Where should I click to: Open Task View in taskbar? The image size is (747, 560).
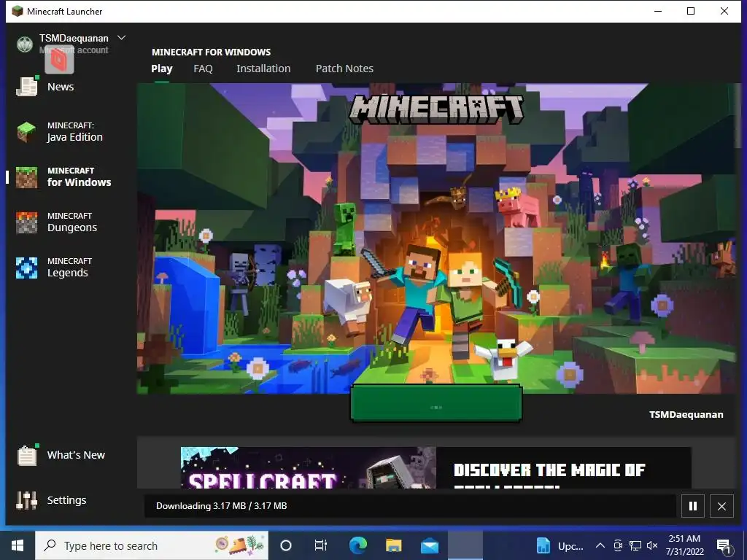(x=321, y=545)
